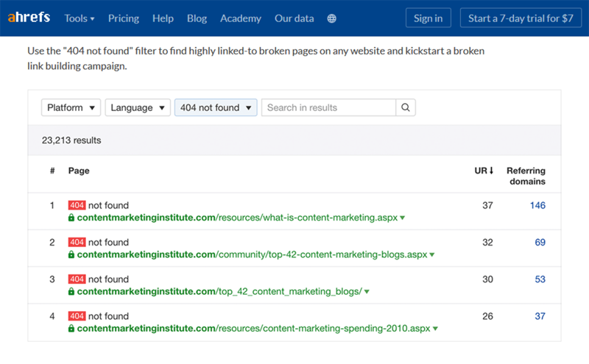The height and width of the screenshot is (364, 589).
Task: Open the 37 referring domains link
Action: pyautogui.click(x=540, y=316)
